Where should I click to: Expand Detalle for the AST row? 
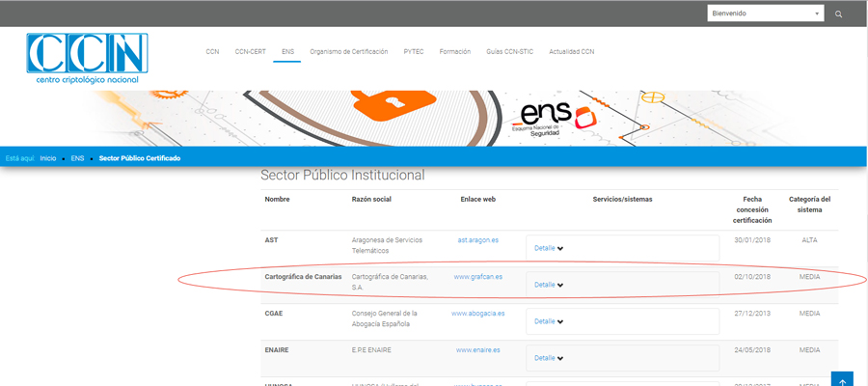pyautogui.click(x=549, y=248)
